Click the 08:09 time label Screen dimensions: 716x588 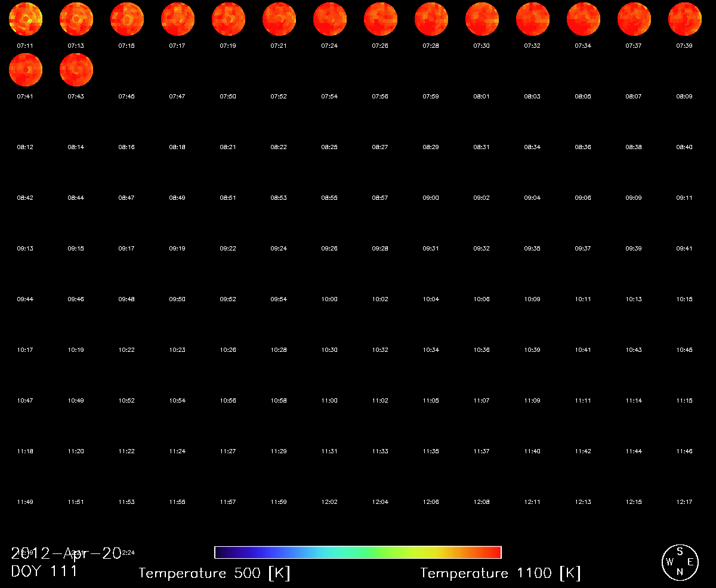pyautogui.click(x=684, y=96)
